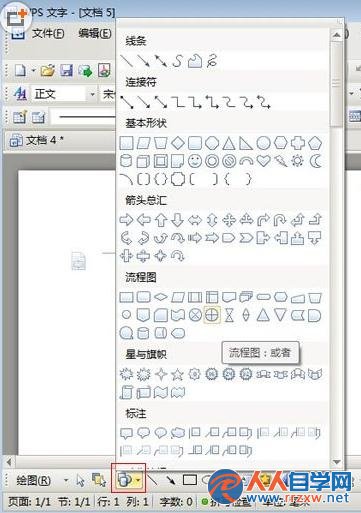Open the 绘图(R) drawing menu
This screenshot has width=361, height=513.
pos(34,480)
